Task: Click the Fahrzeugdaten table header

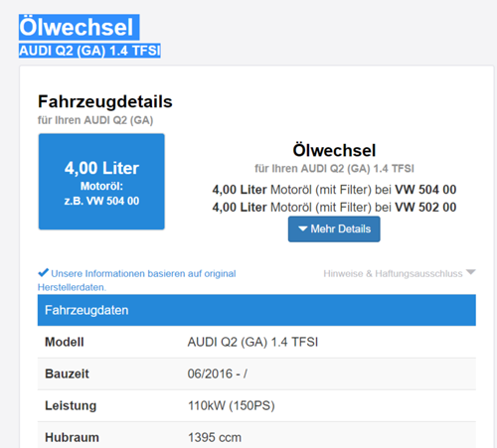Action: coord(256,310)
